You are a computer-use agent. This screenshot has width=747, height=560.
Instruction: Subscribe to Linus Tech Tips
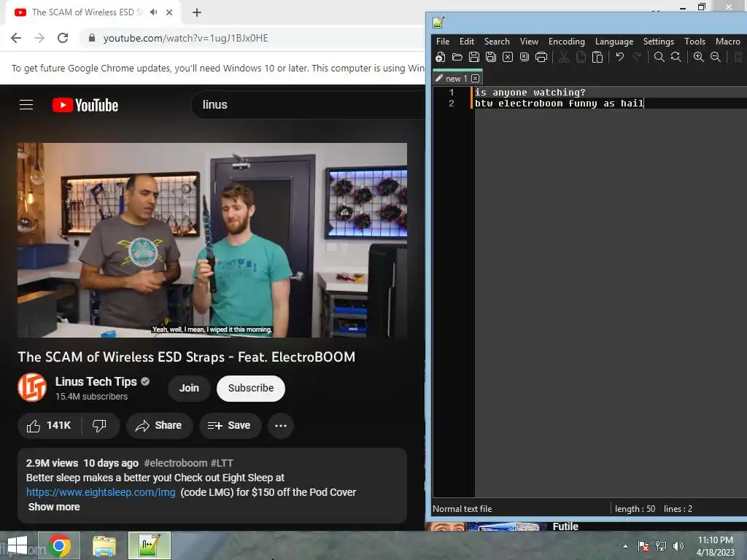[251, 388]
